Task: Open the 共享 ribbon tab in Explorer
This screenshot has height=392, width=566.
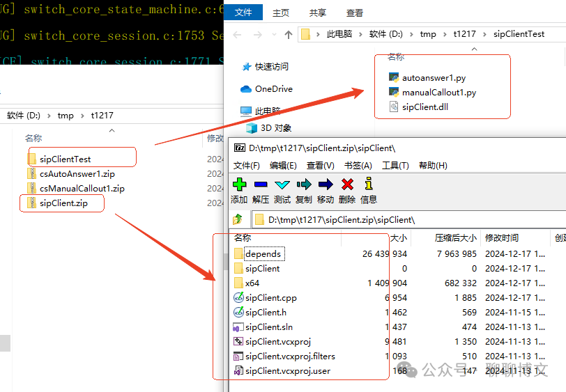Action: [x=318, y=13]
